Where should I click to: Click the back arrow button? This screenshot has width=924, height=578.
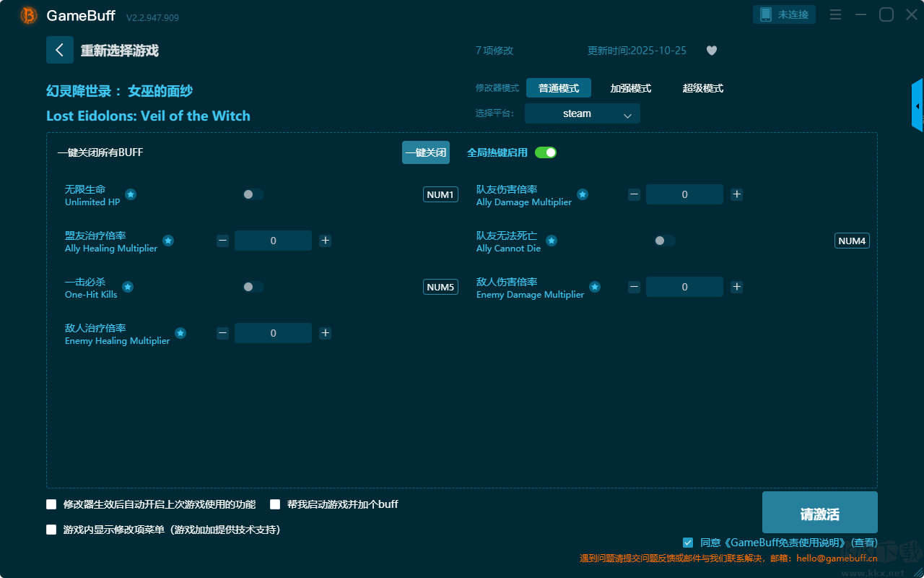click(60, 50)
